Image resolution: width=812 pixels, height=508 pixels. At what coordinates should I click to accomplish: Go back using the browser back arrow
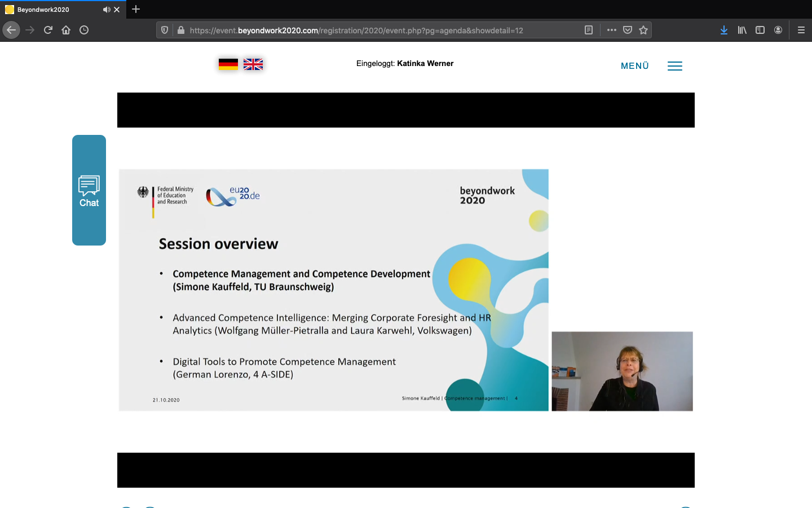click(11, 30)
